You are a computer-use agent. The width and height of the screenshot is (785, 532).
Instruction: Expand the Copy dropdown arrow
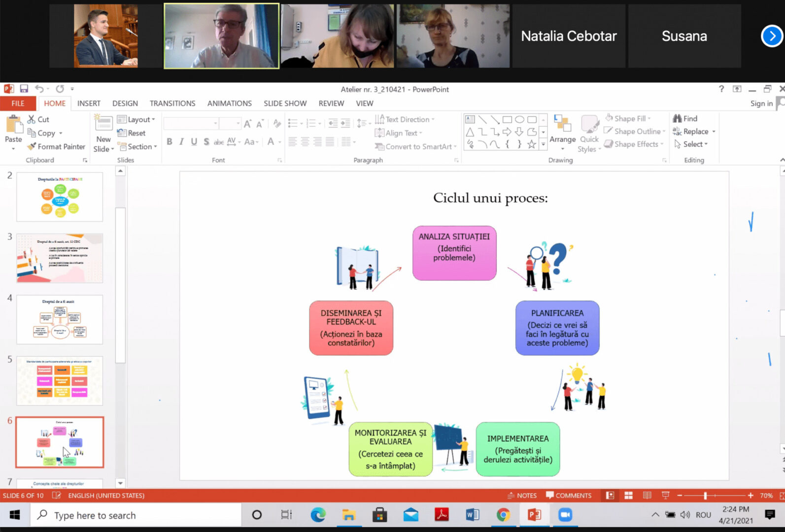(61, 133)
